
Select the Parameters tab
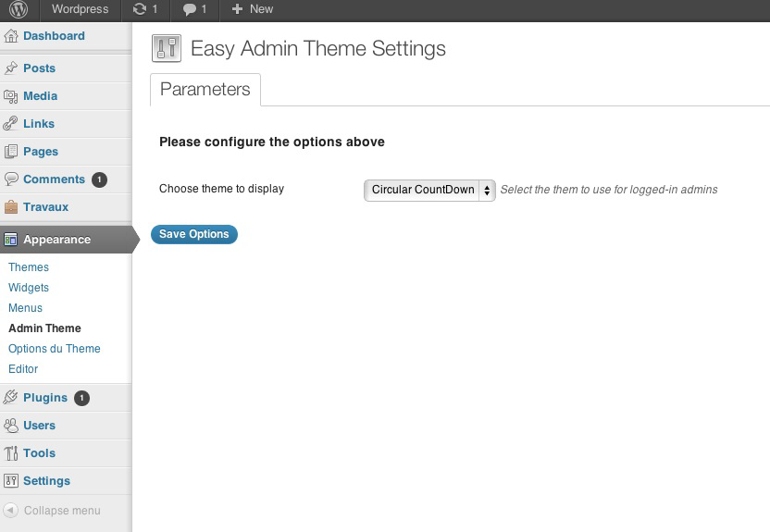coord(205,90)
